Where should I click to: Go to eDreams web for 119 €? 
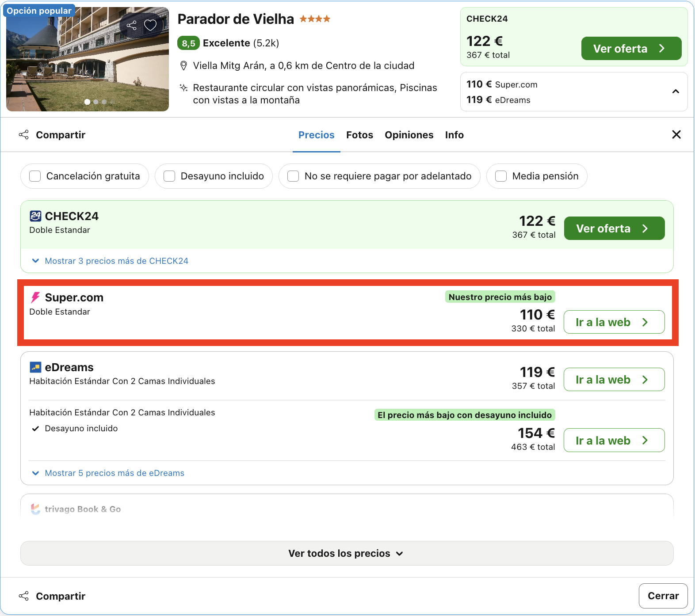614,380
